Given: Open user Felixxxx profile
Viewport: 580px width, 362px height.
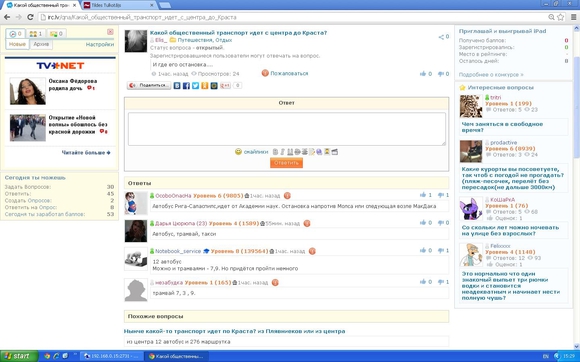Looking at the screenshot, I should [x=500, y=246].
